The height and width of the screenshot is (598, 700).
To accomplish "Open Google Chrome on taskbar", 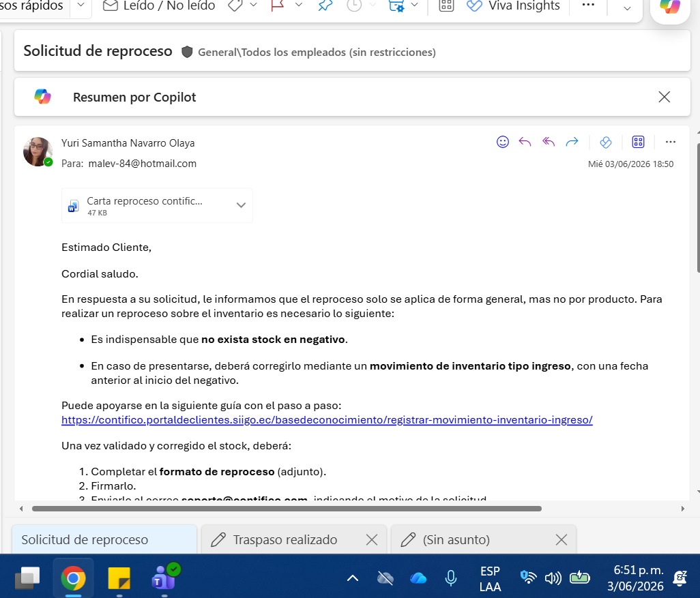I will (73, 578).
